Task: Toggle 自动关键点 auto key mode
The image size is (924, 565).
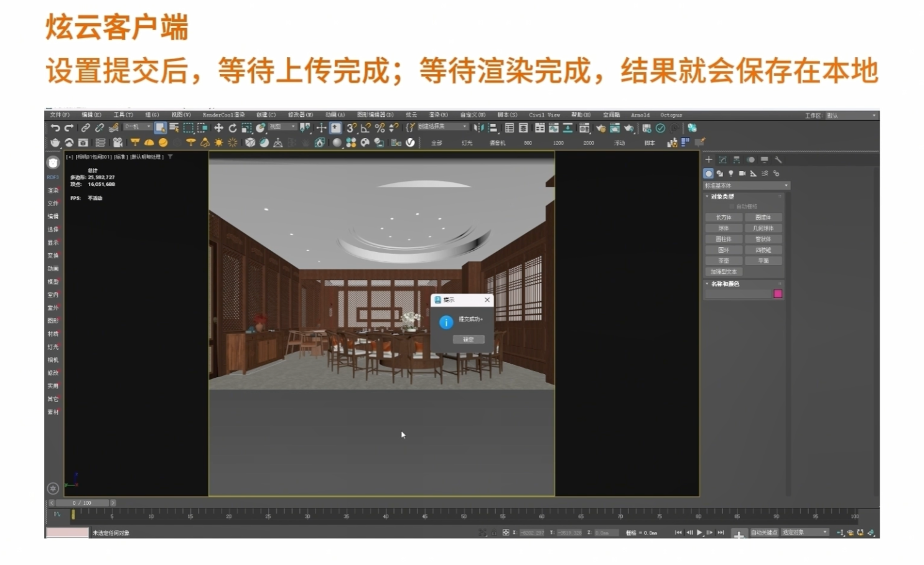Action: click(764, 533)
